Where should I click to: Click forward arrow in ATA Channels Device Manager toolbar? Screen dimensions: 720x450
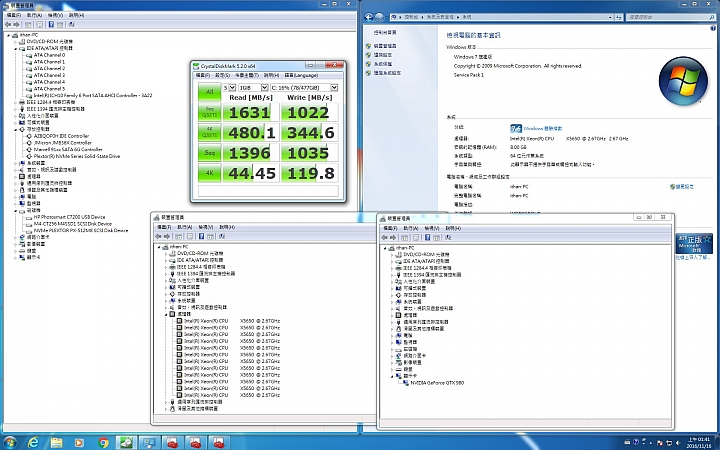click(17, 24)
